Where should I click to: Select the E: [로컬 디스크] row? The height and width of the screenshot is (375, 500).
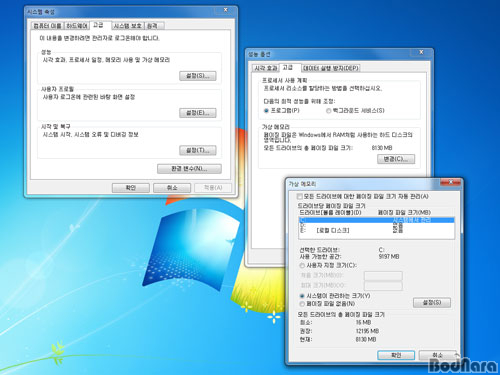click(x=377, y=230)
